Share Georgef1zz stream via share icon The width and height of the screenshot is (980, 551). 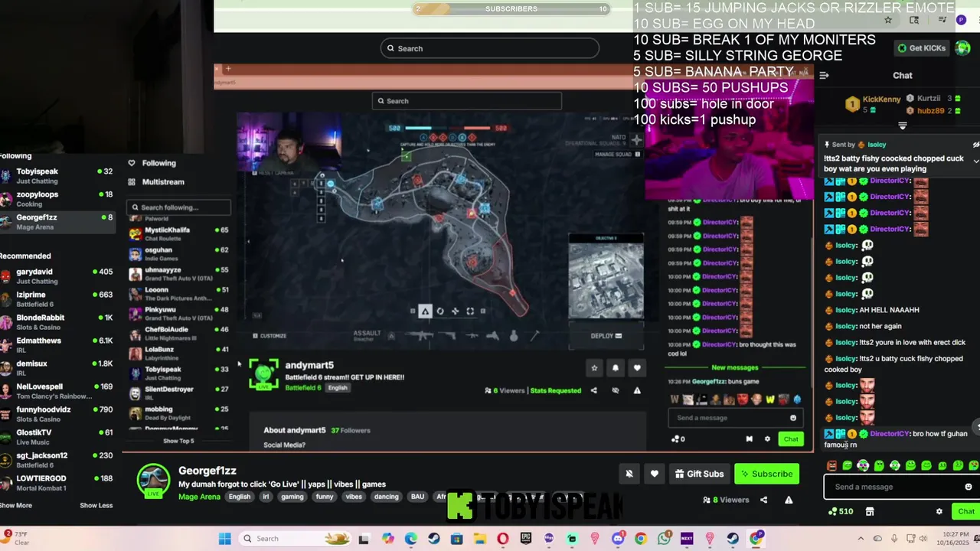pyautogui.click(x=763, y=500)
